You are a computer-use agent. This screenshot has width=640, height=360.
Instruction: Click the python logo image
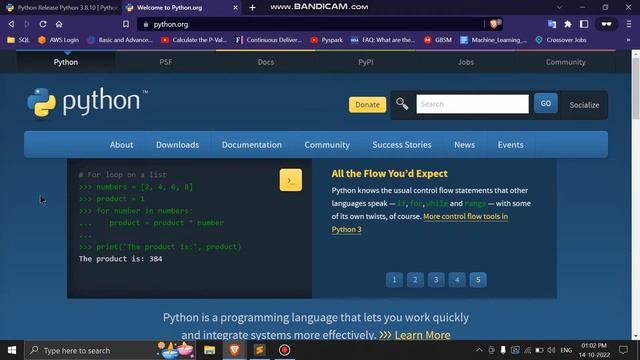pyautogui.click(x=87, y=102)
